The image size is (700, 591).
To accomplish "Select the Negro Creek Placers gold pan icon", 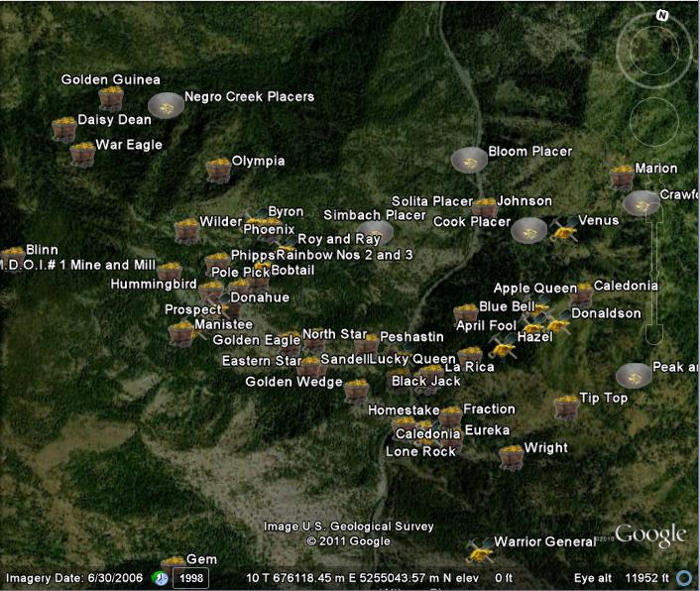I will tap(166, 106).
